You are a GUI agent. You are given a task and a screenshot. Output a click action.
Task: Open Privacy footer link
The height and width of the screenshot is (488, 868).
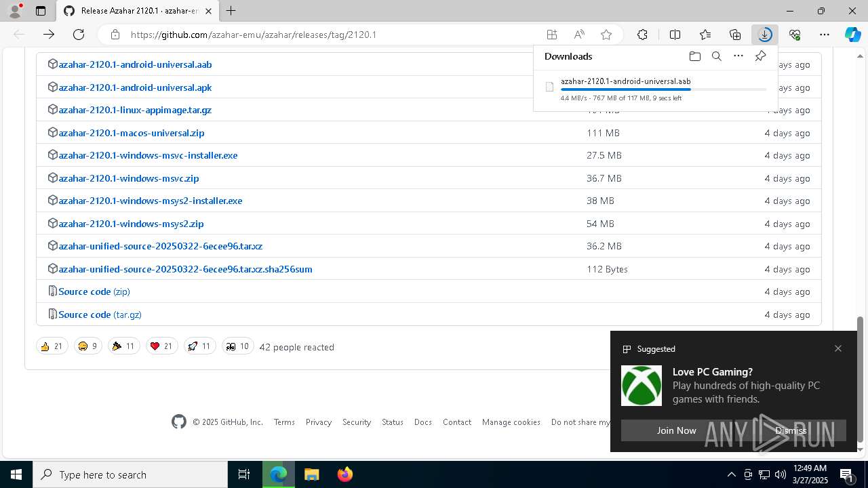click(x=319, y=422)
